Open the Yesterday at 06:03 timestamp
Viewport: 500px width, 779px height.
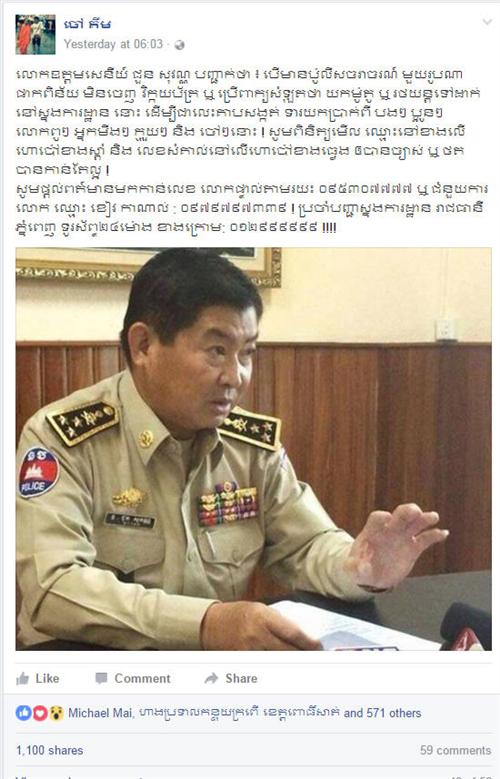click(x=113, y=44)
